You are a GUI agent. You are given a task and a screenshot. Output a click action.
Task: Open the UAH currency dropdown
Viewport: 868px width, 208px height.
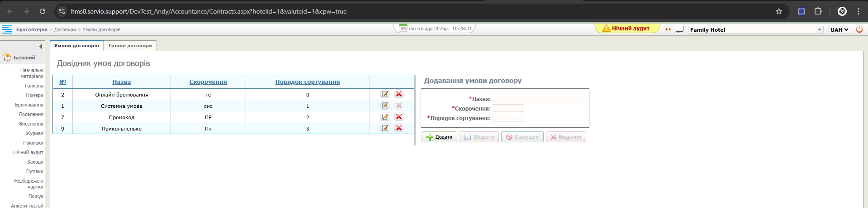click(x=839, y=30)
